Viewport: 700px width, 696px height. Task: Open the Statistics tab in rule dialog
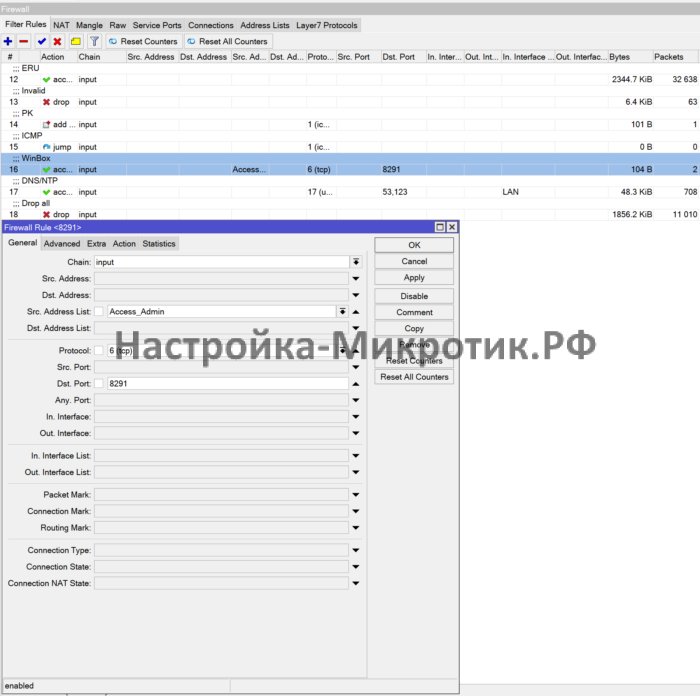point(159,244)
